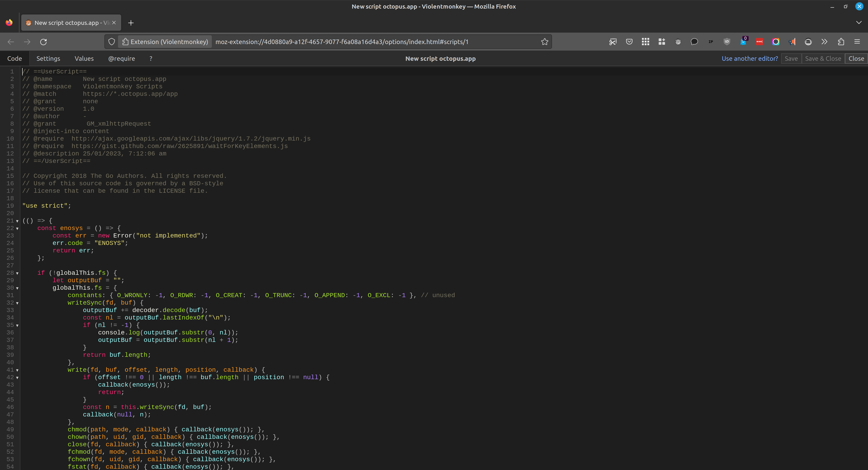List all tabs dropdown arrow
Screen dimensions: 868x470
(859, 23)
